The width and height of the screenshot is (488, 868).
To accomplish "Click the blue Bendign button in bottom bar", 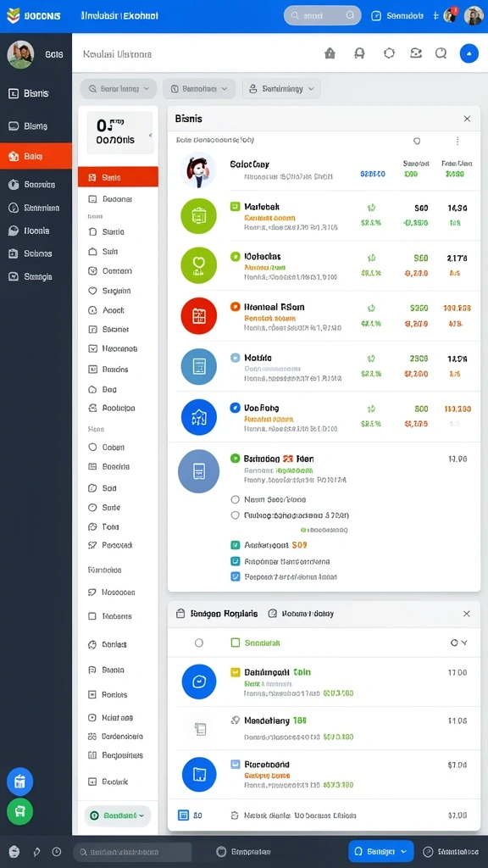I will pos(381,851).
